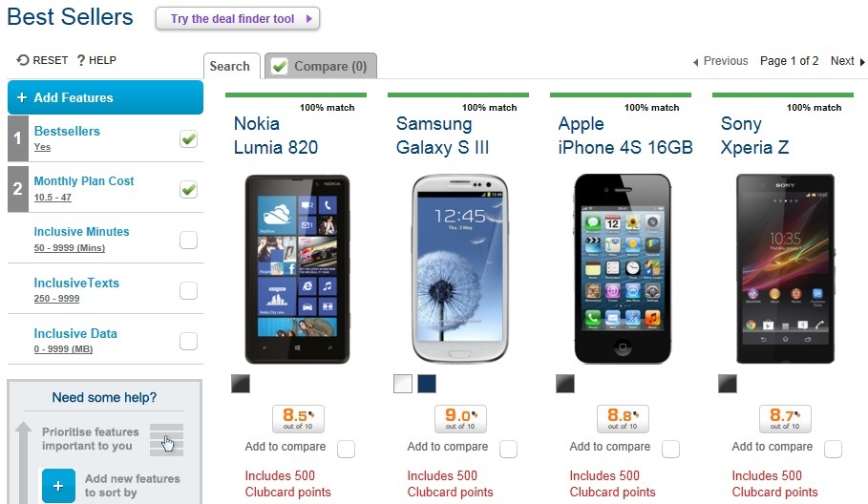Viewport: 868px width, 504px height.
Task: Click the RESET circular arrow icon
Action: coord(22,60)
